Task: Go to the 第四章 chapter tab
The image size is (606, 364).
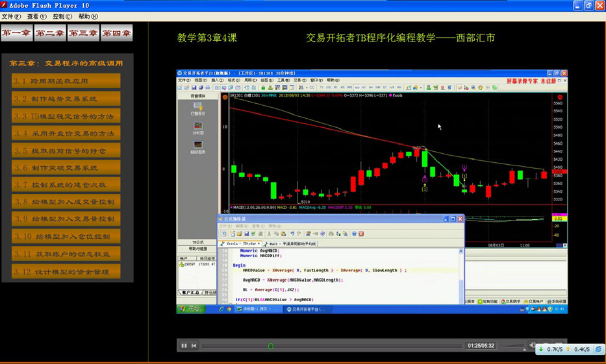Action: pos(117,33)
